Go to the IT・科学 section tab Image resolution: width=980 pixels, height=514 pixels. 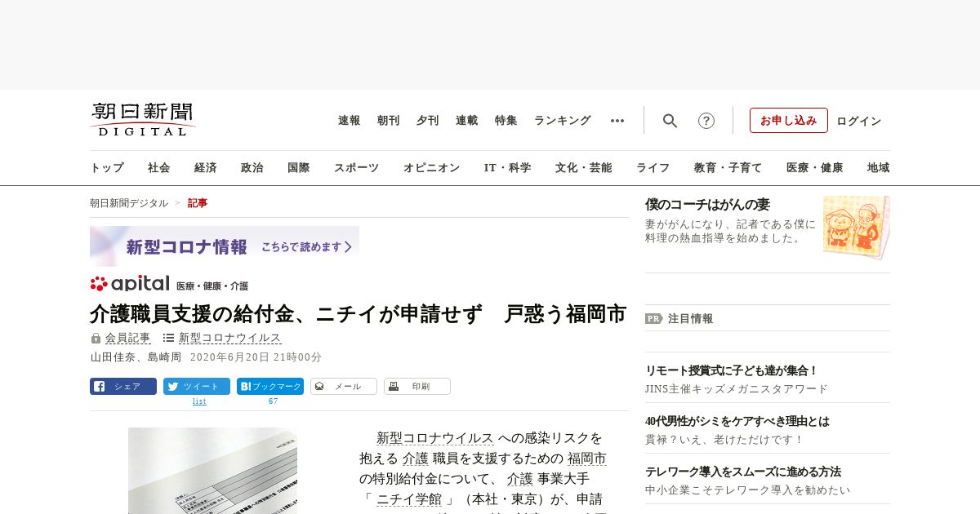click(x=508, y=168)
